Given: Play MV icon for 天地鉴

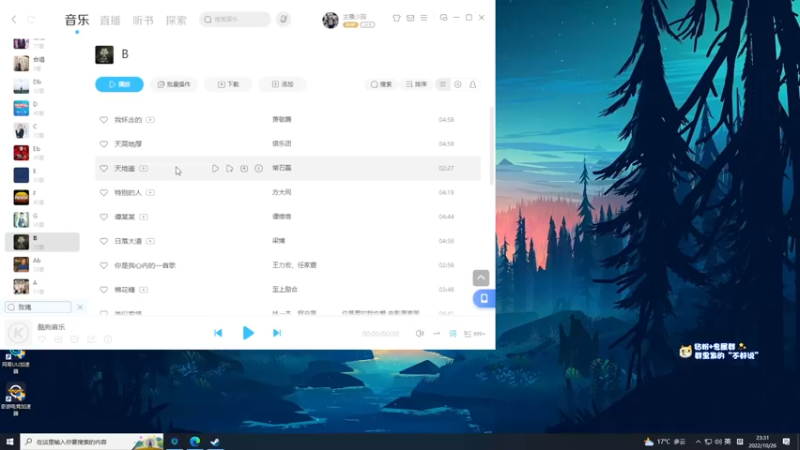Looking at the screenshot, I should coord(143,168).
